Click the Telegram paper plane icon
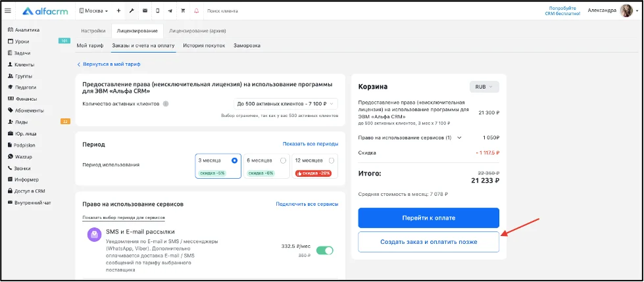Viewport: 644px width, 282px height. click(170, 11)
